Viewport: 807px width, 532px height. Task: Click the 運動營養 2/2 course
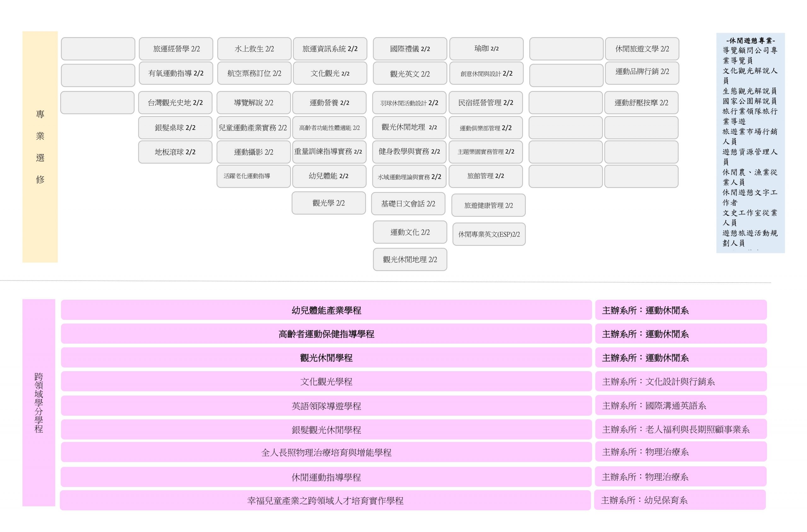329,102
